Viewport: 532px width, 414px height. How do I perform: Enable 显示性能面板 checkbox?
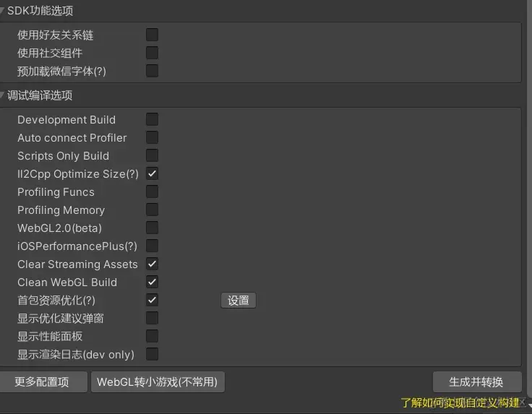point(152,336)
